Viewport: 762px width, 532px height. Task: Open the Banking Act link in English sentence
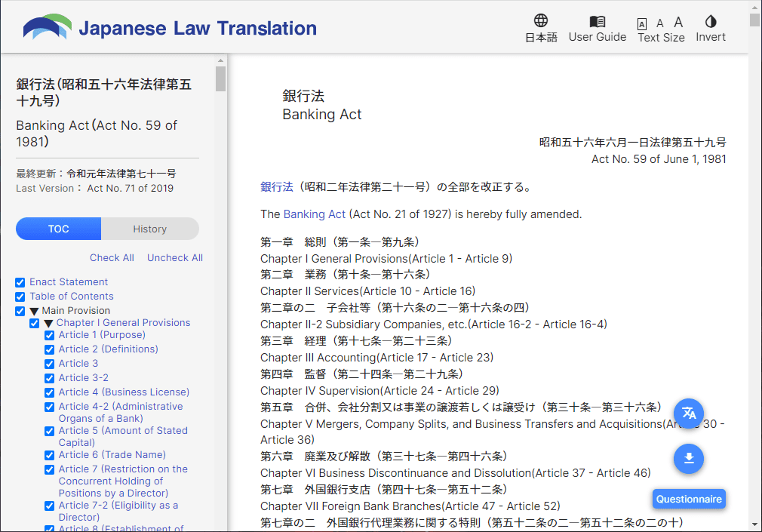click(x=314, y=214)
